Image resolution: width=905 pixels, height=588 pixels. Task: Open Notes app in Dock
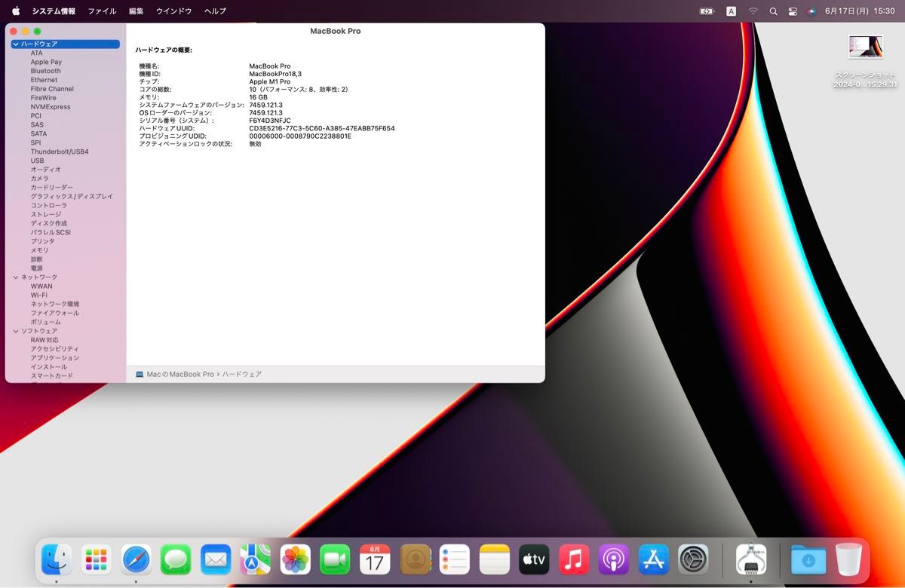pyautogui.click(x=495, y=559)
